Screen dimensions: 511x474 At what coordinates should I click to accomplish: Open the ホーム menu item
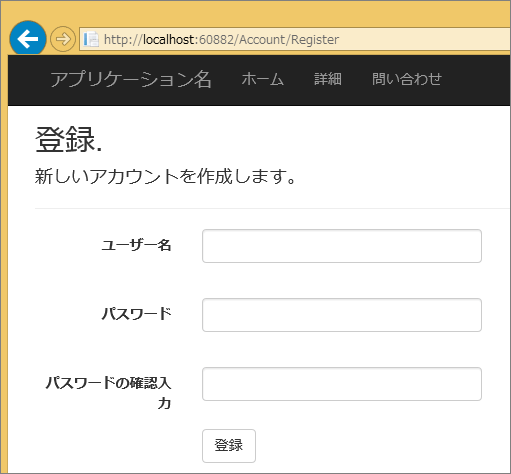263,79
